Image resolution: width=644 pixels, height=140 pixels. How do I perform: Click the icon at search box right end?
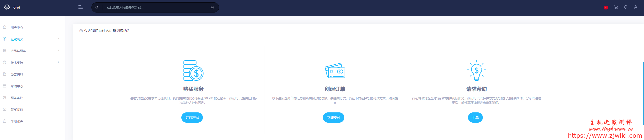tap(212, 7)
